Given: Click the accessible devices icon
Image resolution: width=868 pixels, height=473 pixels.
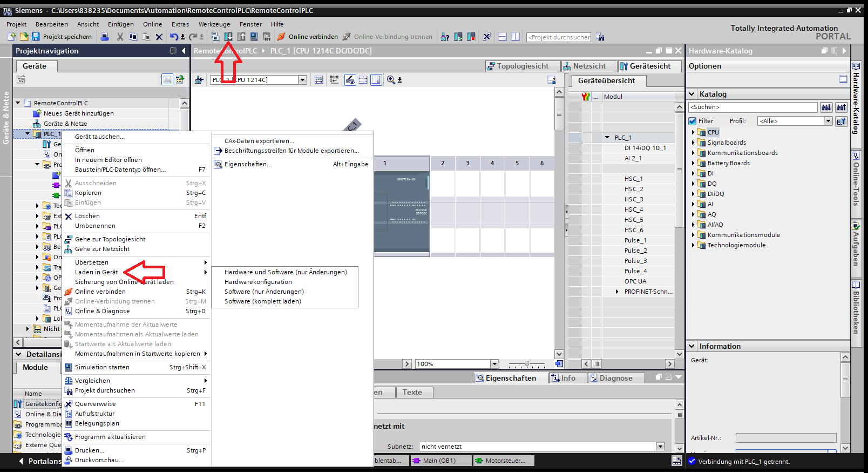Looking at the screenshot, I should click(x=445, y=37).
